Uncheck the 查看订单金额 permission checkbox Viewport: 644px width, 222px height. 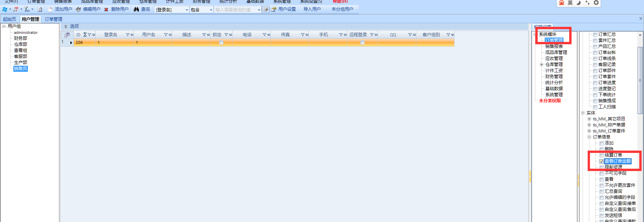click(601, 161)
